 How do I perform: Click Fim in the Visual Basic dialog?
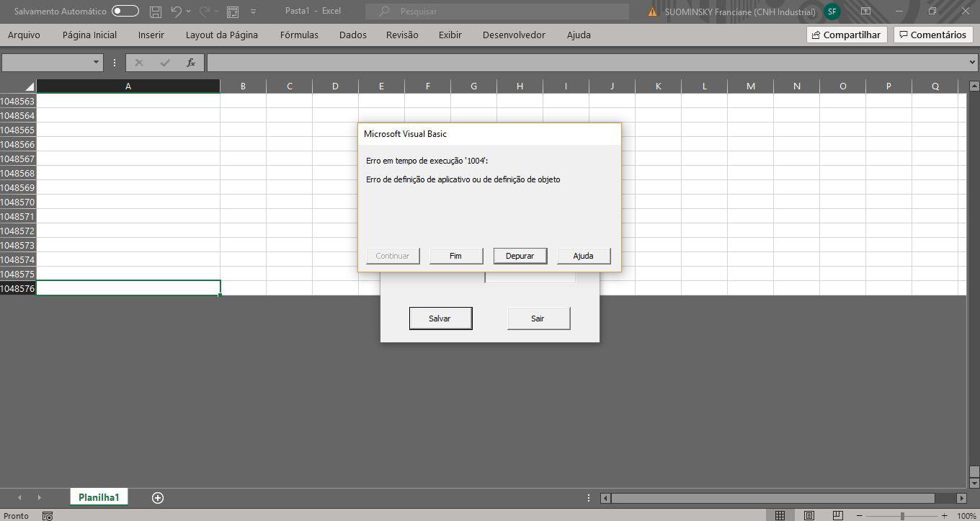point(456,256)
